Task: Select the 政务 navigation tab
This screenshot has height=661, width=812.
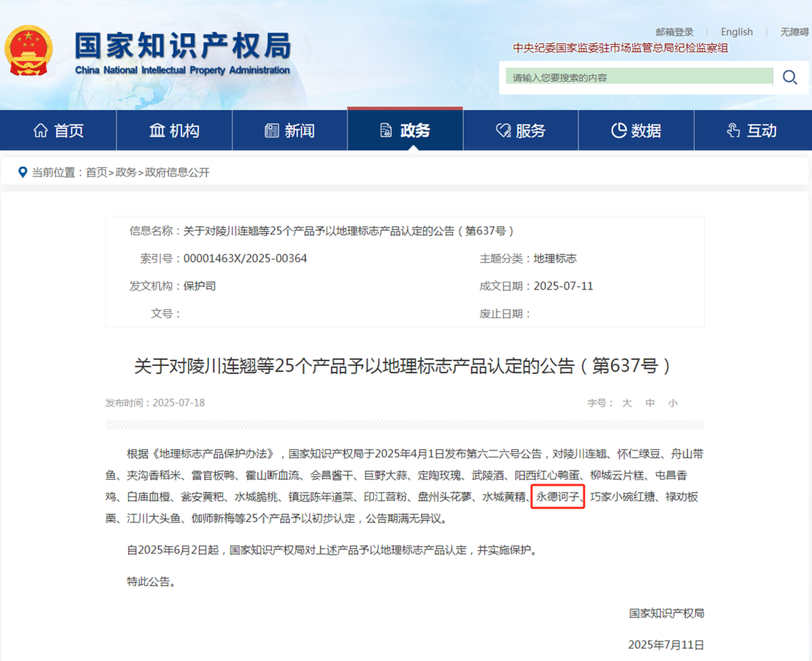Action: [x=405, y=129]
